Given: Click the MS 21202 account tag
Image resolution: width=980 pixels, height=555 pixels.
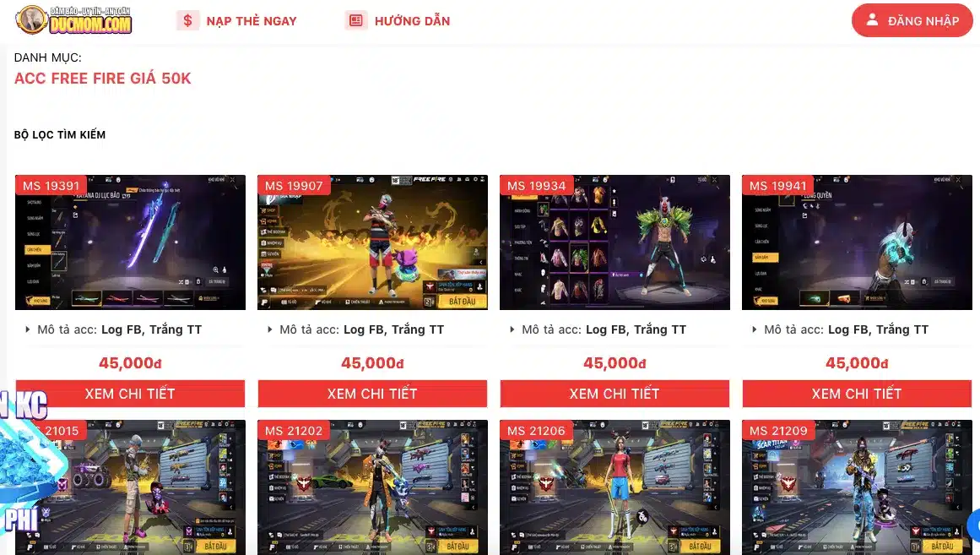Looking at the screenshot, I should coord(294,431).
